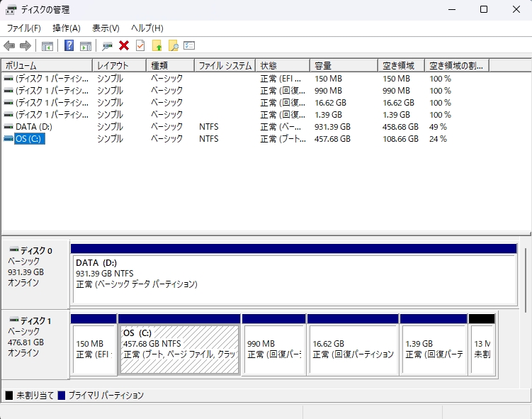Select the 16.62 GB recovery partition block

(353, 349)
